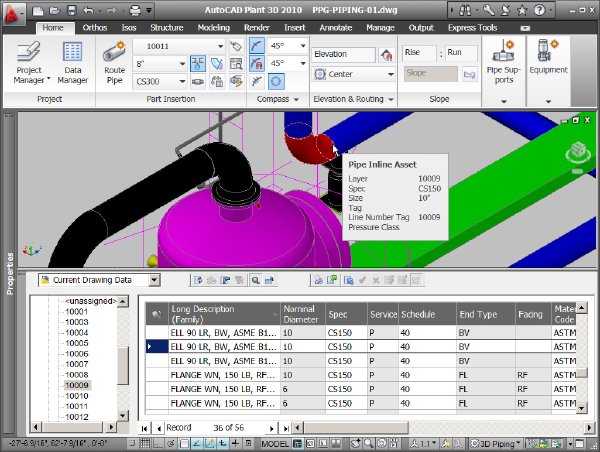Open the 3D Piping workspace switcher
Screen dimensions: 600x452
pyautogui.click(x=496, y=444)
